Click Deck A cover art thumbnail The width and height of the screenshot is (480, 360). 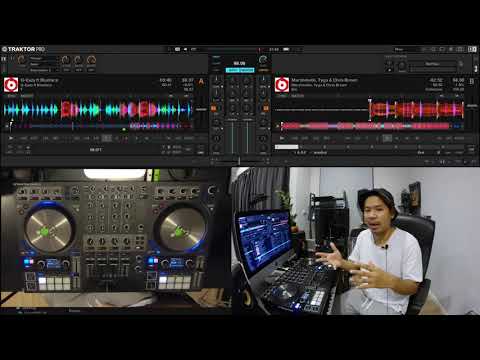(11, 85)
